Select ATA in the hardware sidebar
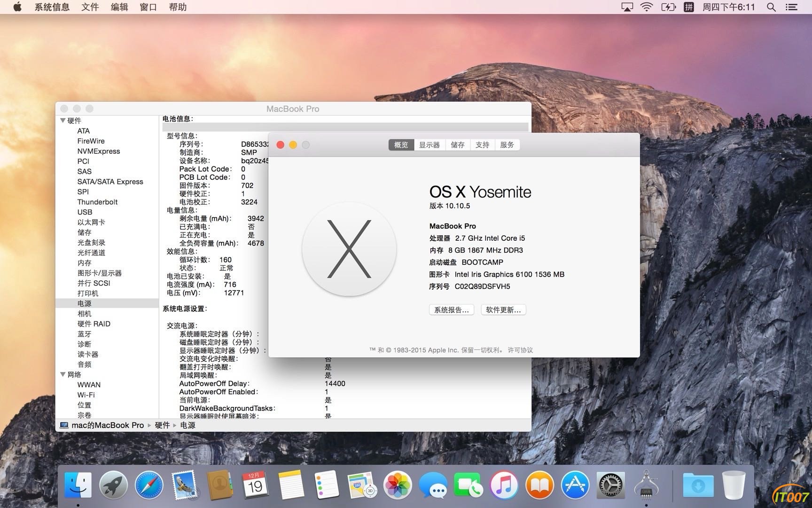 (x=84, y=131)
